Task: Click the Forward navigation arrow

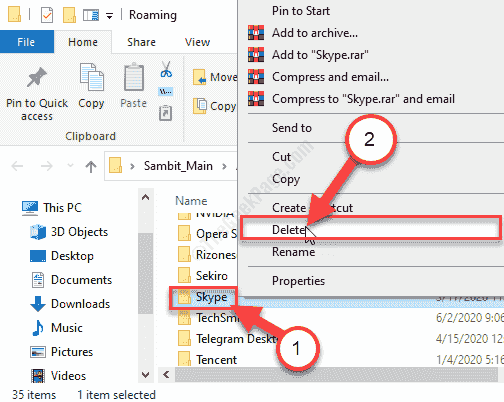Action: (46, 166)
